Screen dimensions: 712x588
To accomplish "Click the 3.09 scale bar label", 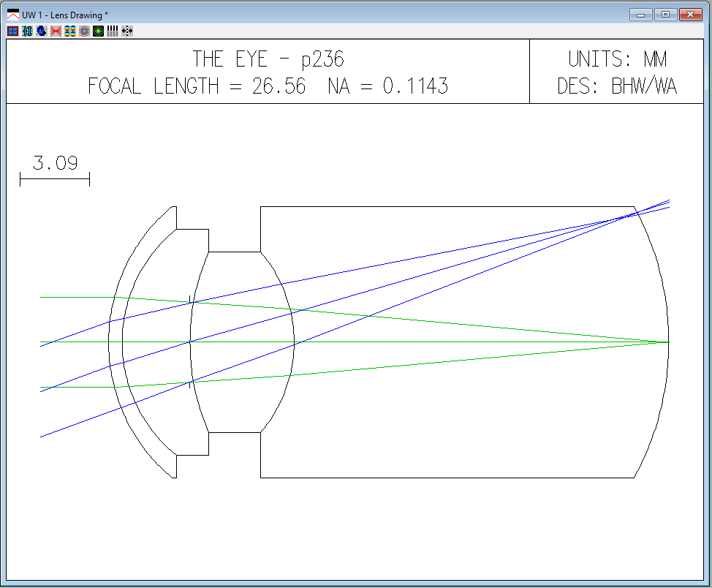I will pos(55,162).
